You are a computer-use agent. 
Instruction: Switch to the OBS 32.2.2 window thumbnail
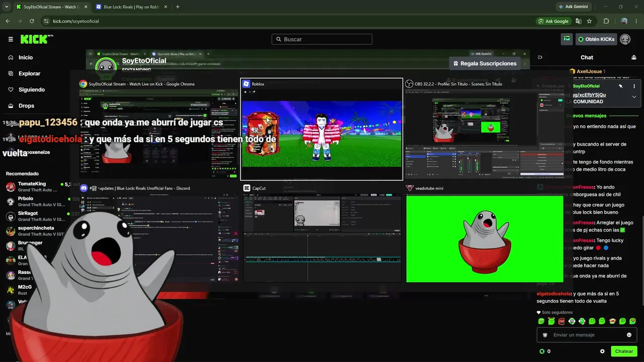[485, 129]
